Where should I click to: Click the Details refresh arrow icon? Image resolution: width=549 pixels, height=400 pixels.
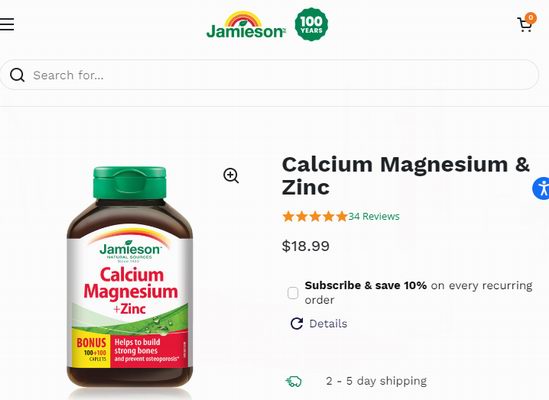click(297, 323)
